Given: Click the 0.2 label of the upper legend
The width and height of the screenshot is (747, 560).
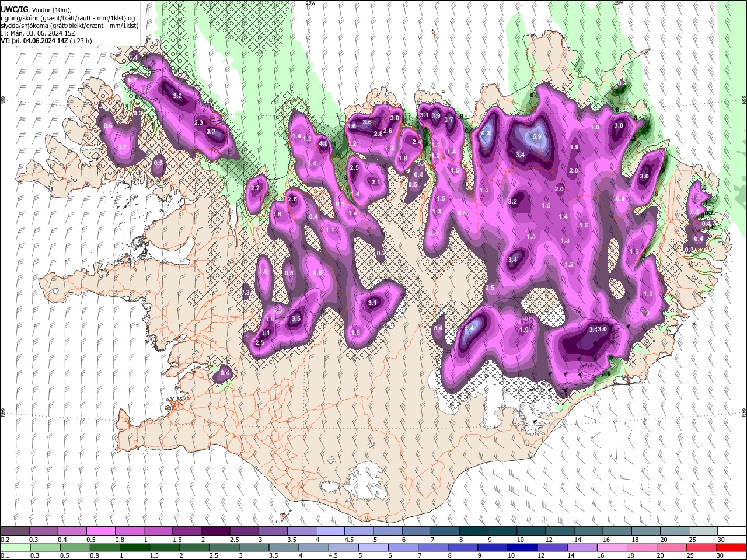Looking at the screenshot, I should 4,540.
